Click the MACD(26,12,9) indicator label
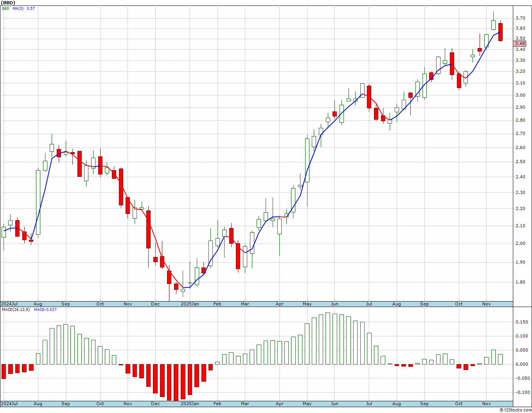532x413 pixels. [16, 309]
